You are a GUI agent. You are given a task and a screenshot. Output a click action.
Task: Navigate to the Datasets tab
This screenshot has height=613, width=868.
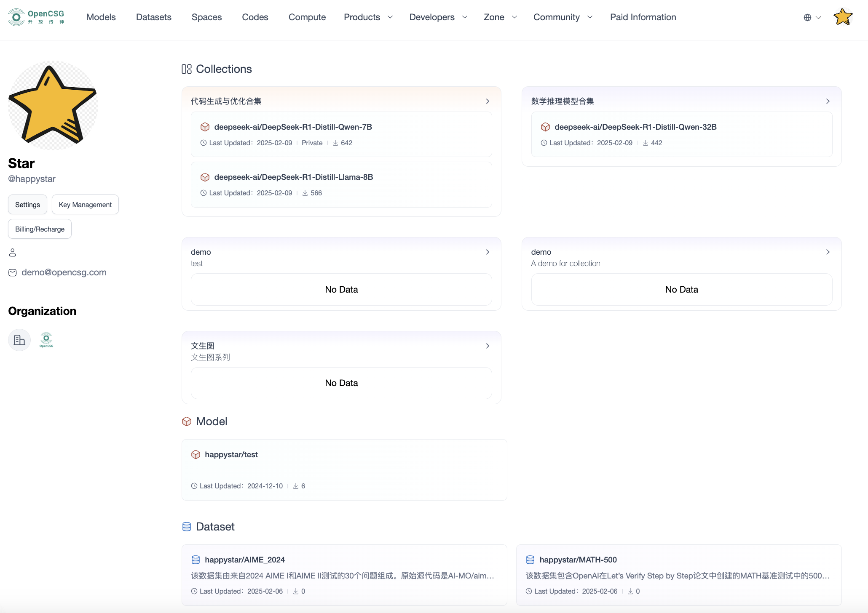click(153, 17)
